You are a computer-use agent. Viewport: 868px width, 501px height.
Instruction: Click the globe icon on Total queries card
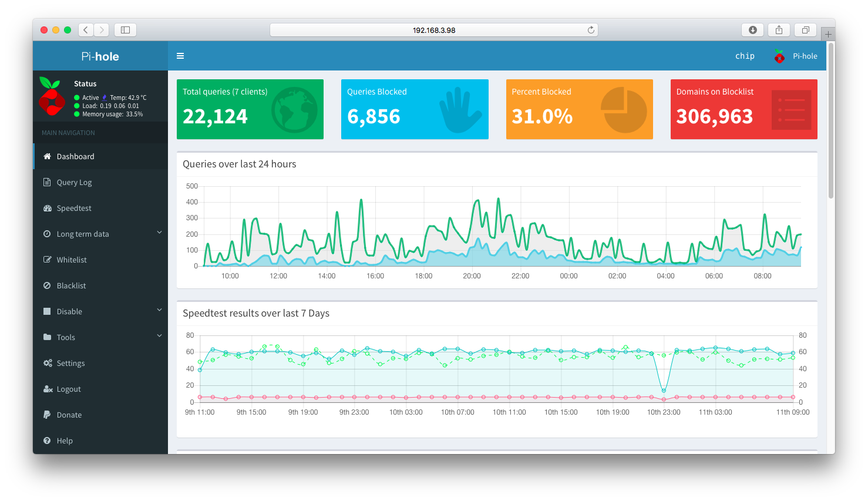coord(294,110)
